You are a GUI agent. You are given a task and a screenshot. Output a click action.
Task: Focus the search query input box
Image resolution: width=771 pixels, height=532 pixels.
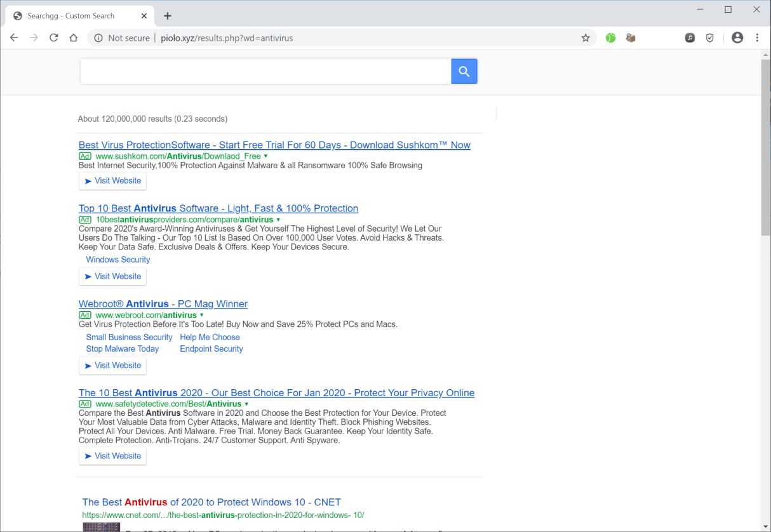point(265,72)
